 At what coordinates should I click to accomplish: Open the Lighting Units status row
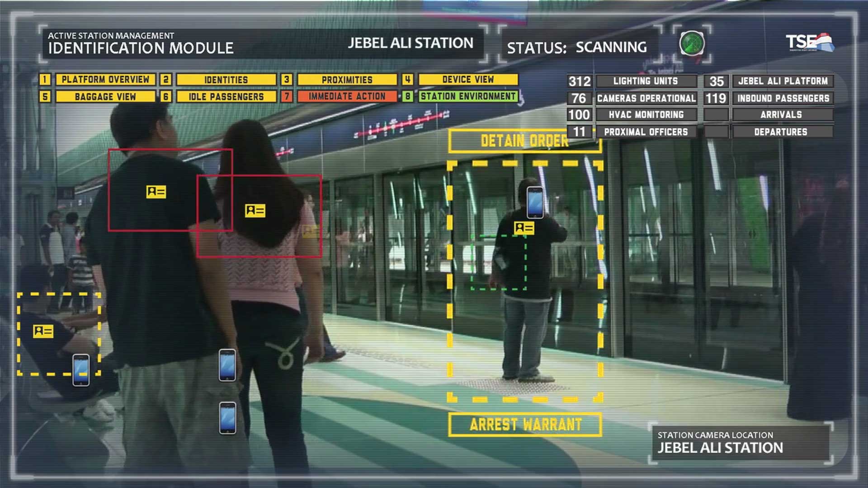[646, 81]
